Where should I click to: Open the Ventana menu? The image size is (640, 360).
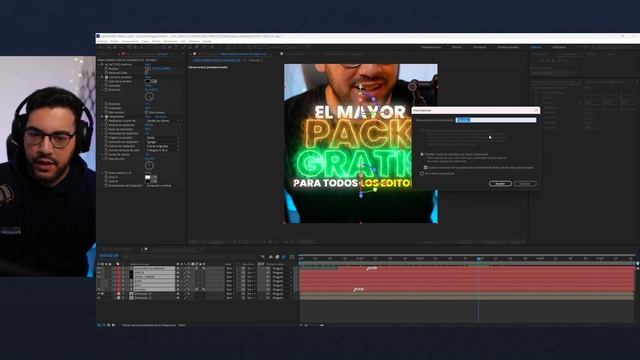point(194,41)
